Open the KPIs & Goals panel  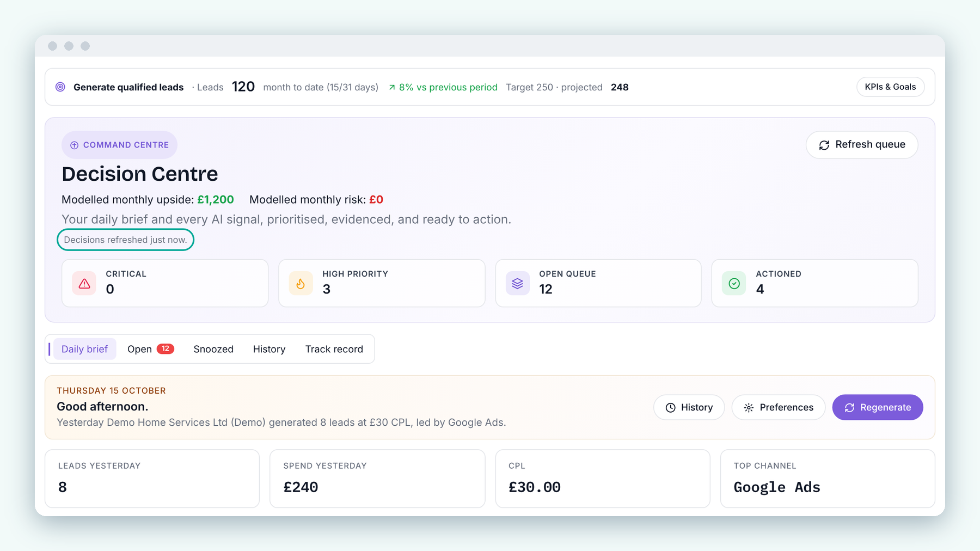[x=890, y=87]
